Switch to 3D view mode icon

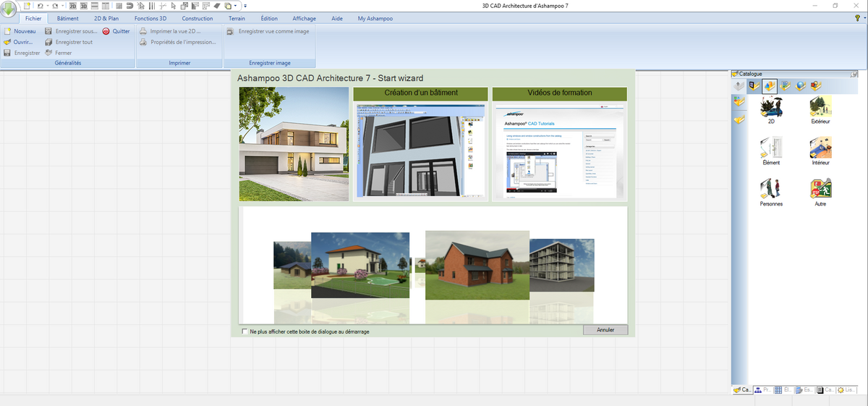[83, 6]
